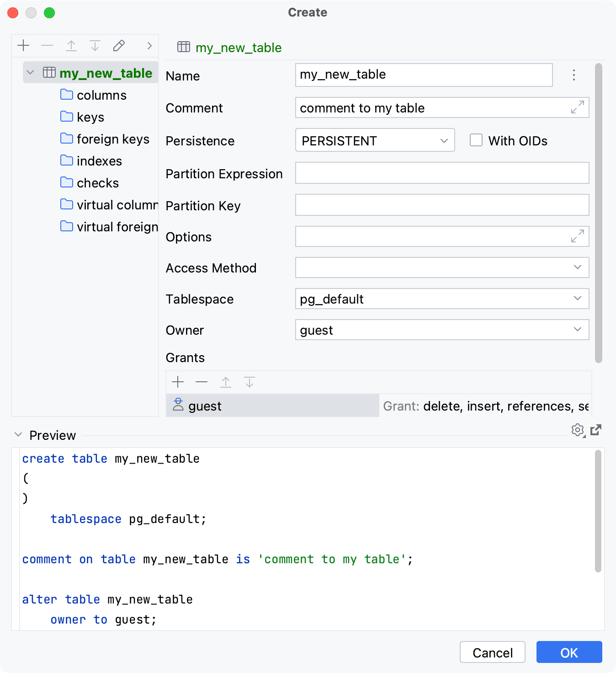The width and height of the screenshot is (616, 673).
Task: Select the columns folder in tree
Action: [101, 95]
